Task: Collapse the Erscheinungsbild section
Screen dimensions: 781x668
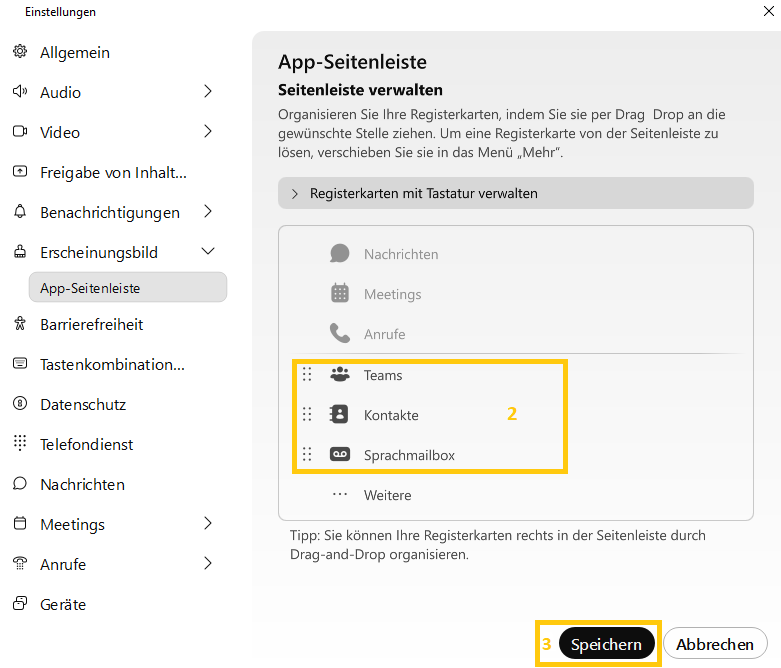Action: (x=208, y=252)
